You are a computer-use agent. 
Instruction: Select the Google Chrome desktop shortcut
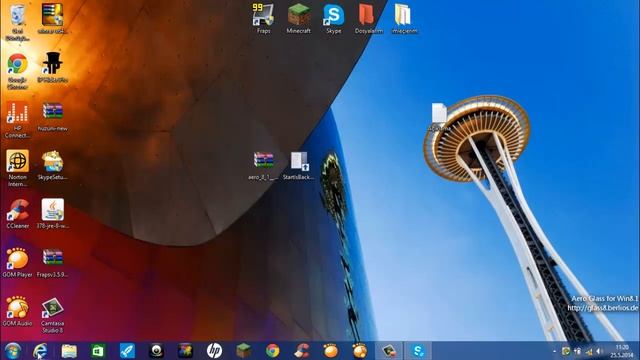17,71
